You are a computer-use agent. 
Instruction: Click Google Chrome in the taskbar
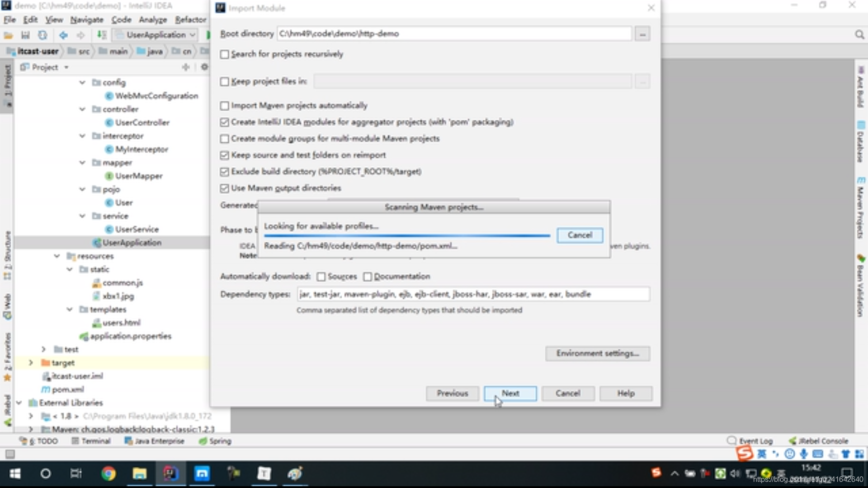108,474
